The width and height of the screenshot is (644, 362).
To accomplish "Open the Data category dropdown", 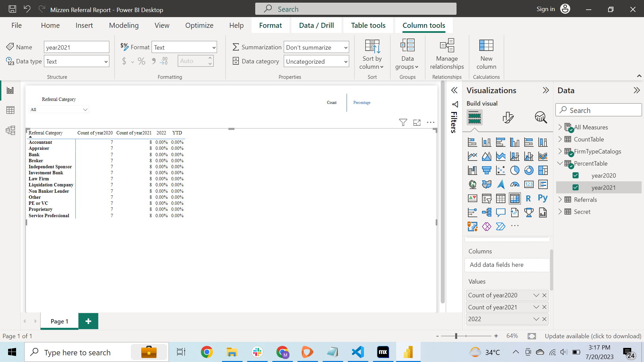I will (x=316, y=61).
